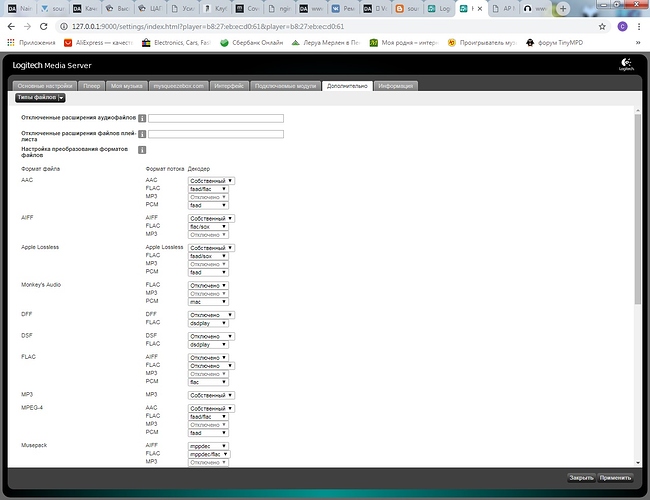Open the 'Типы файлов' section dropdown

40,98
